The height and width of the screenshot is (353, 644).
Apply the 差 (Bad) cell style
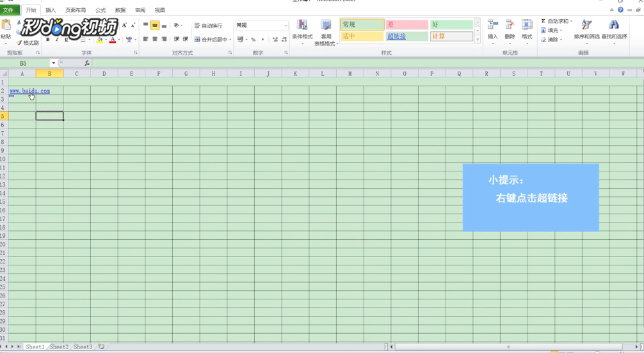click(x=407, y=25)
